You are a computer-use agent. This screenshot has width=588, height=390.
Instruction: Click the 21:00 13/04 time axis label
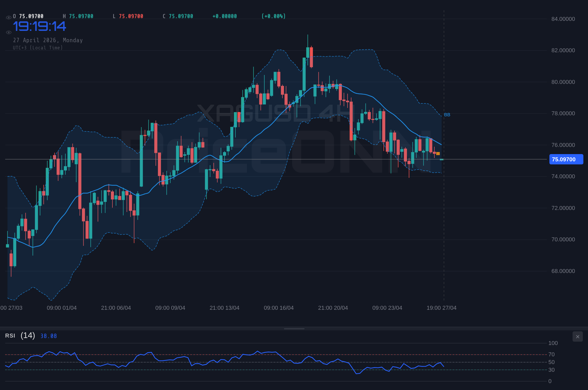(225, 308)
